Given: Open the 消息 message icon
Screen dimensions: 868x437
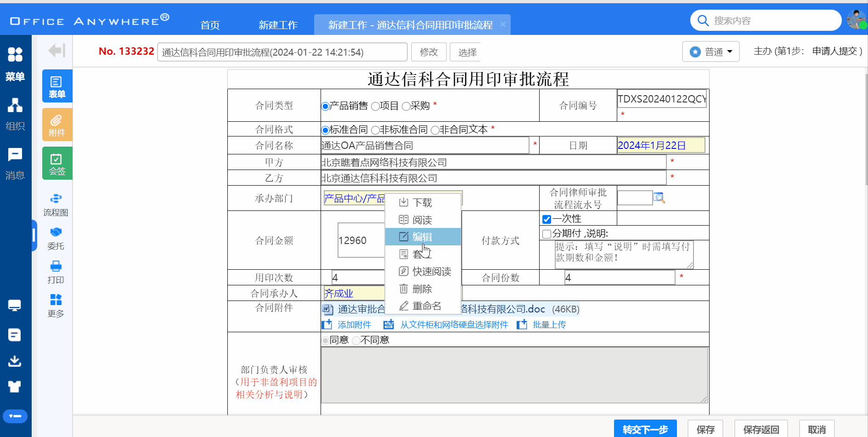Looking at the screenshot, I should [15, 155].
